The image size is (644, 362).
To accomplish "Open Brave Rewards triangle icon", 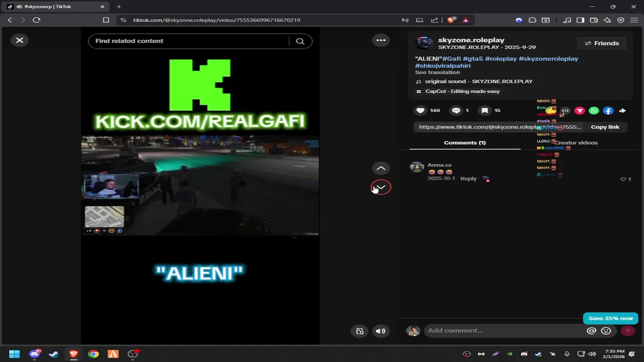I will [465, 20].
